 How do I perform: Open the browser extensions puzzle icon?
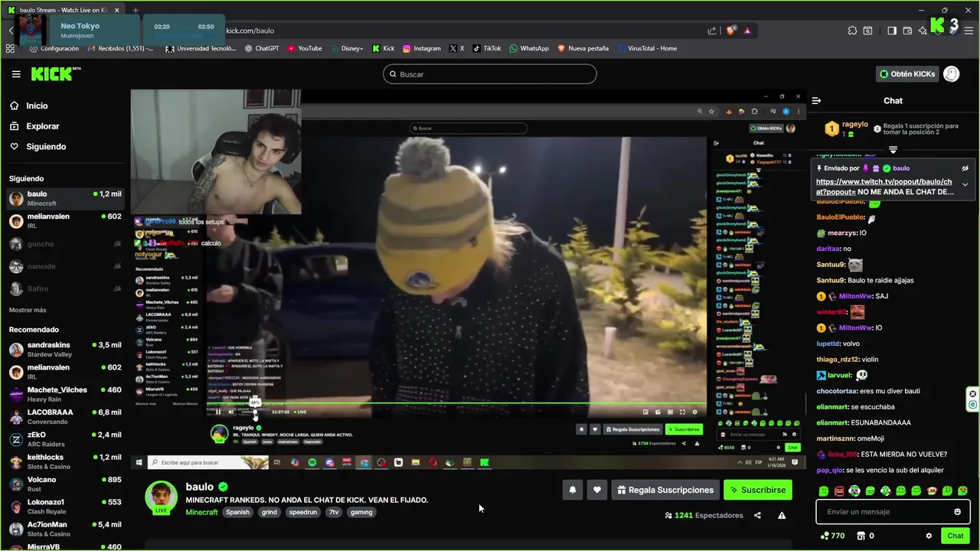pos(852,31)
